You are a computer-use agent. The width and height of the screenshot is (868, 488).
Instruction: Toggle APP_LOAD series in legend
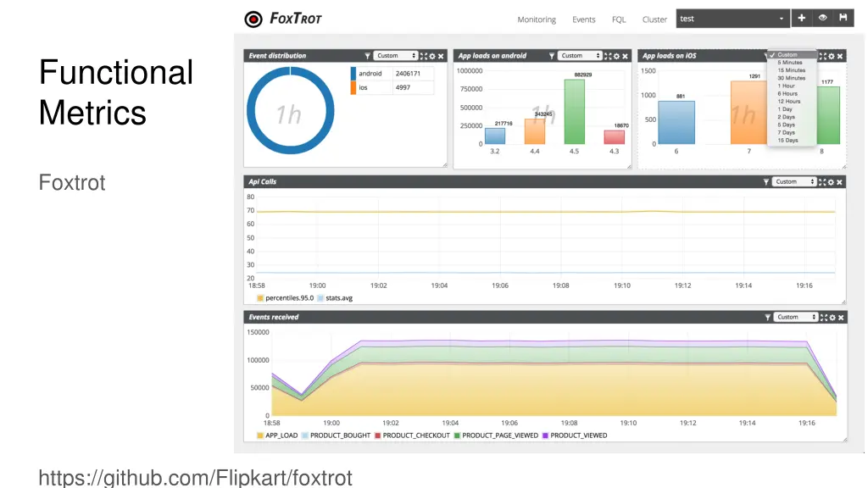click(277, 435)
